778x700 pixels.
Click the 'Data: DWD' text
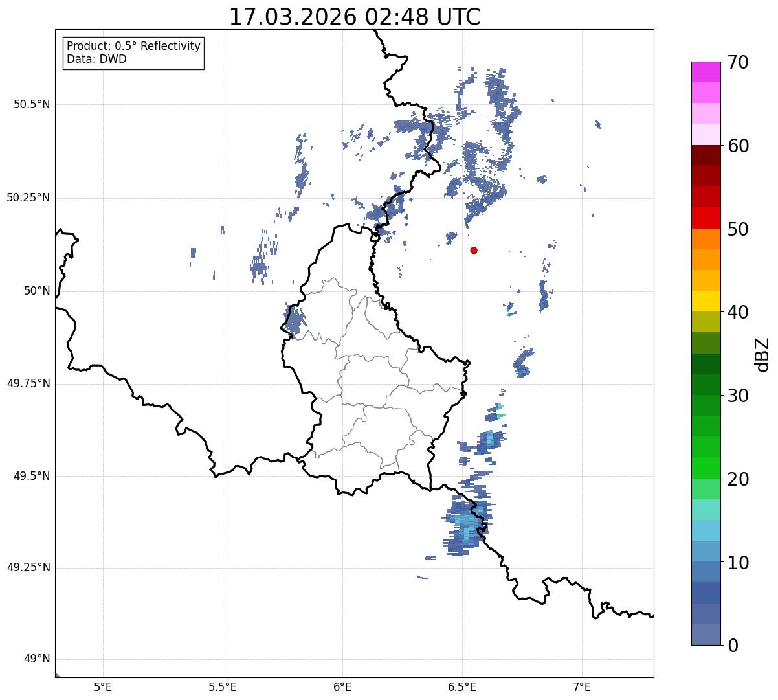pyautogui.click(x=97, y=59)
